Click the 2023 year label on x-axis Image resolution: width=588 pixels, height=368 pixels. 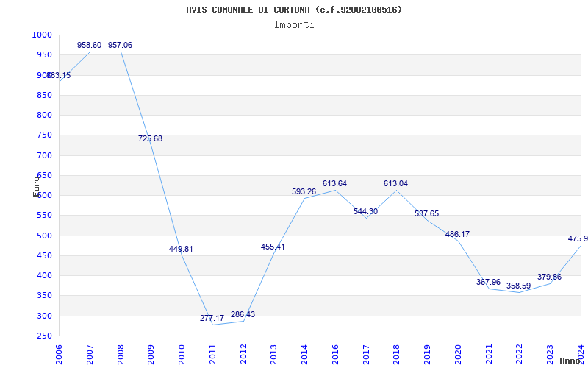pos(550,354)
